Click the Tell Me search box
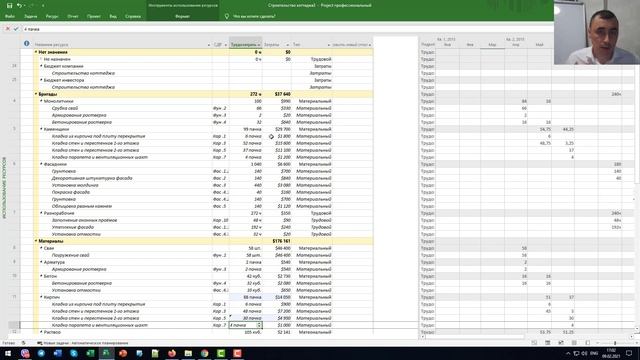This screenshot has width=640, height=360. [254, 16]
